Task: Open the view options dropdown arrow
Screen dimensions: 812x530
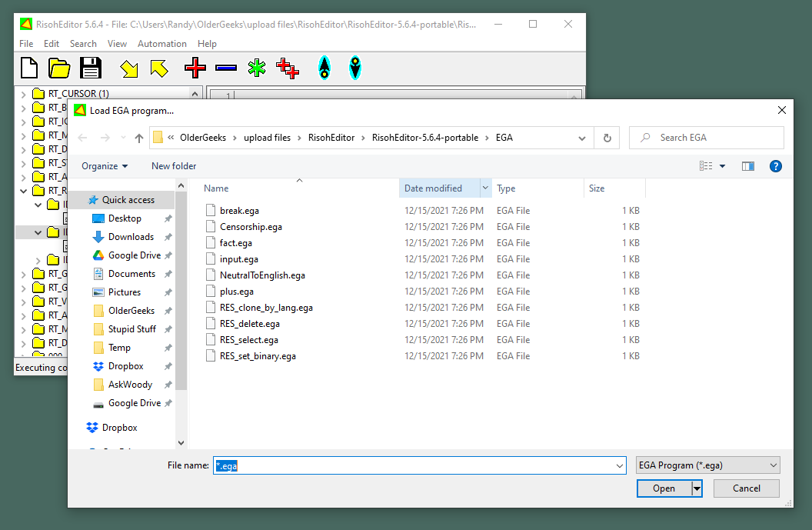Action: 722,166
